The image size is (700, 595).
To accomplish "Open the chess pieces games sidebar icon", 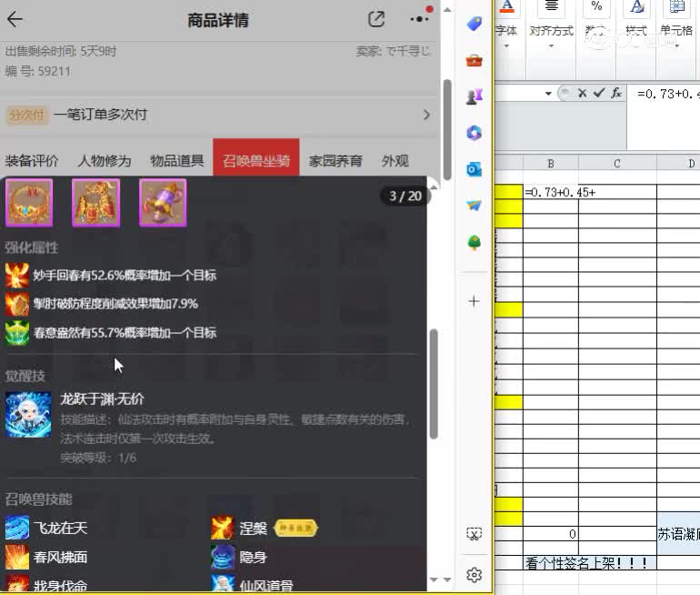I will point(475,96).
